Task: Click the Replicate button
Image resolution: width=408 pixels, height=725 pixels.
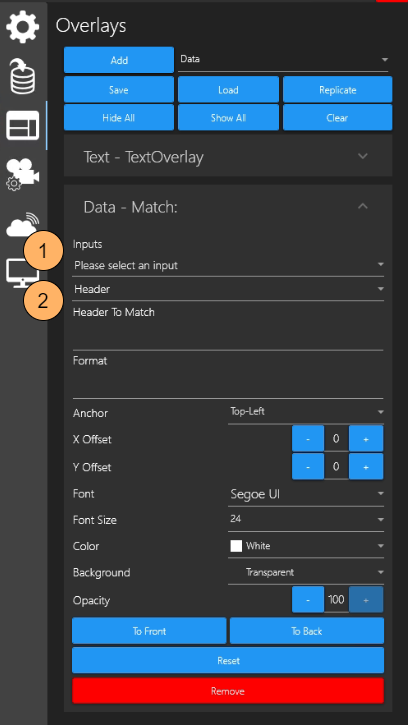Action: tap(338, 90)
